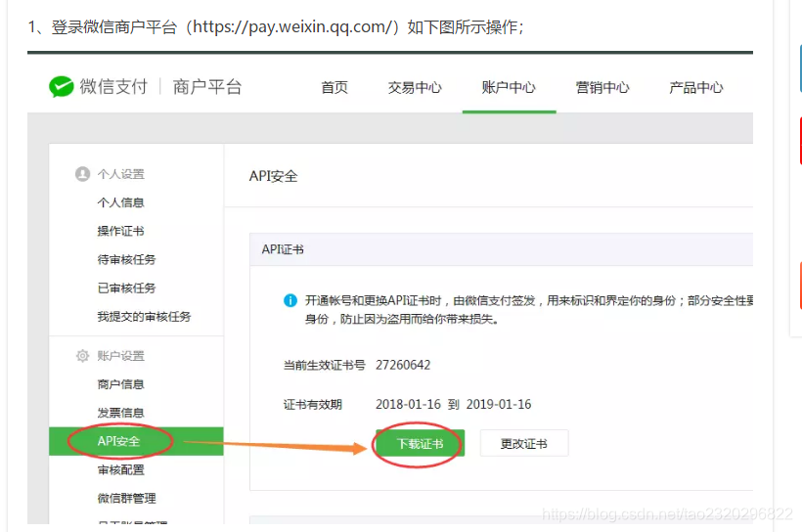Click the blue info icon in API证书

[290, 300]
